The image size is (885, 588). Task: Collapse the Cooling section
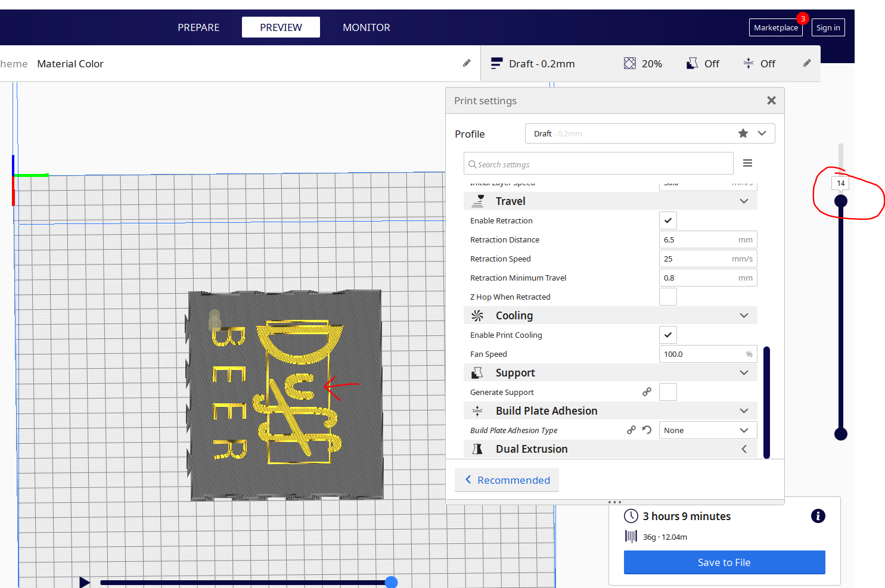point(744,316)
